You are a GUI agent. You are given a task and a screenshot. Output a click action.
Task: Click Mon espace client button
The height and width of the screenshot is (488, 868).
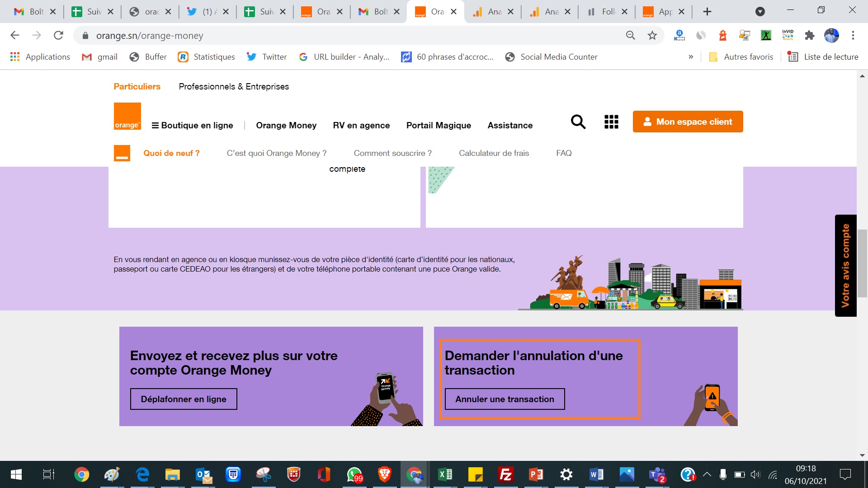point(688,122)
